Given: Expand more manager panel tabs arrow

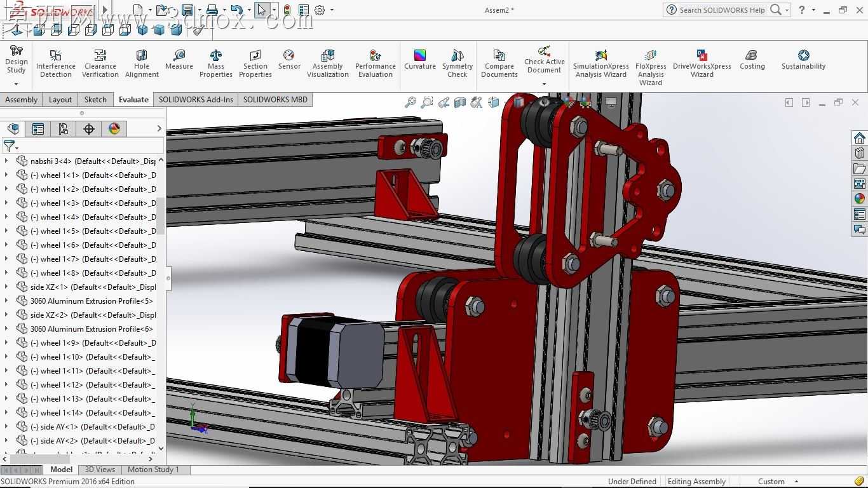Looking at the screenshot, I should (x=159, y=129).
